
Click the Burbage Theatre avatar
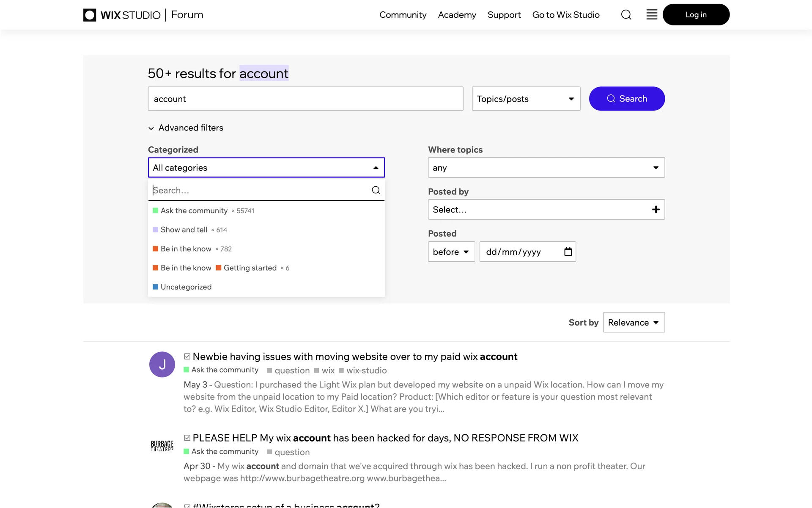(162, 446)
